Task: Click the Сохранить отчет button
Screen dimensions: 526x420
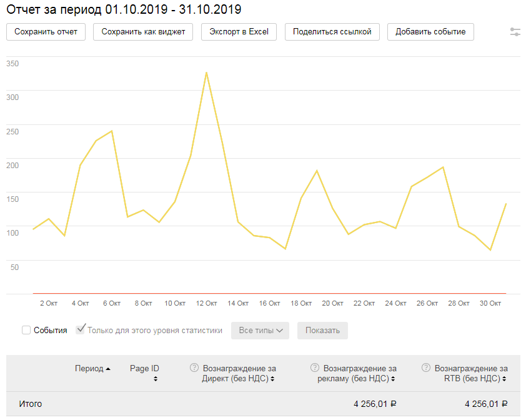Action: [46, 32]
